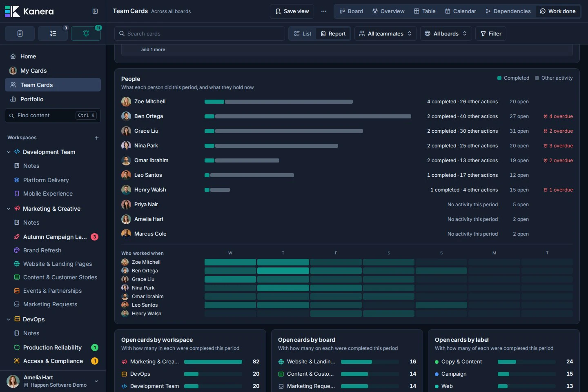
Task: Click the Save view button
Action: pos(292,11)
